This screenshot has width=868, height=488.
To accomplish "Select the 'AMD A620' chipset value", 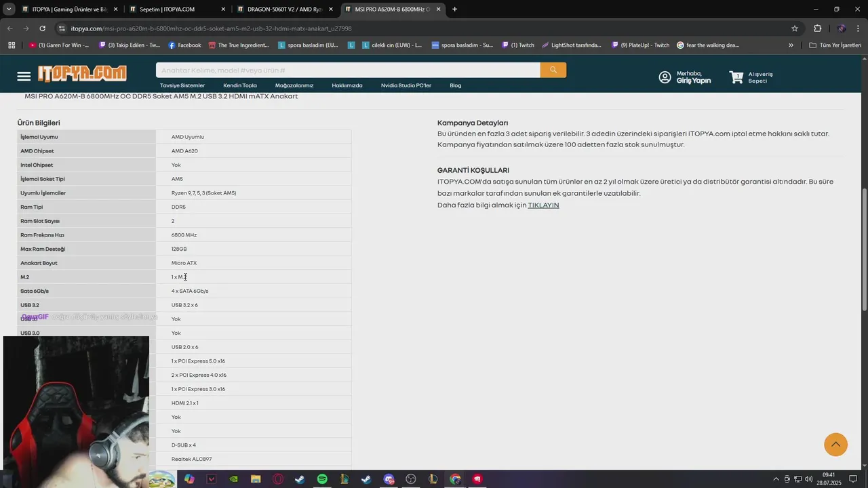I will pos(184,151).
